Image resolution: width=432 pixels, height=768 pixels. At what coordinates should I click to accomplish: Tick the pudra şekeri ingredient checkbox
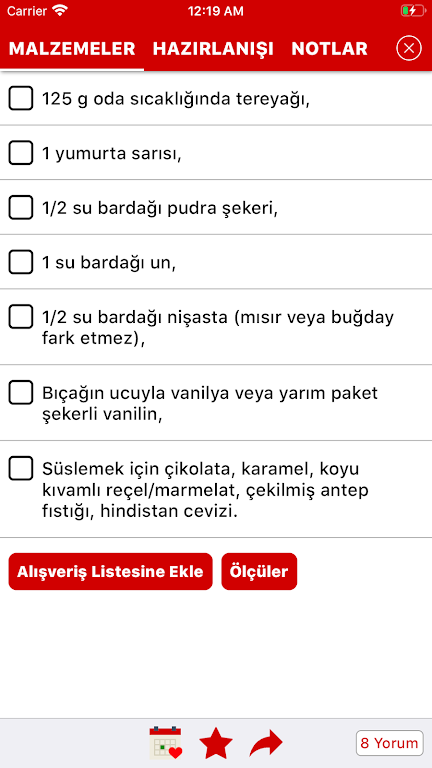click(x=21, y=208)
